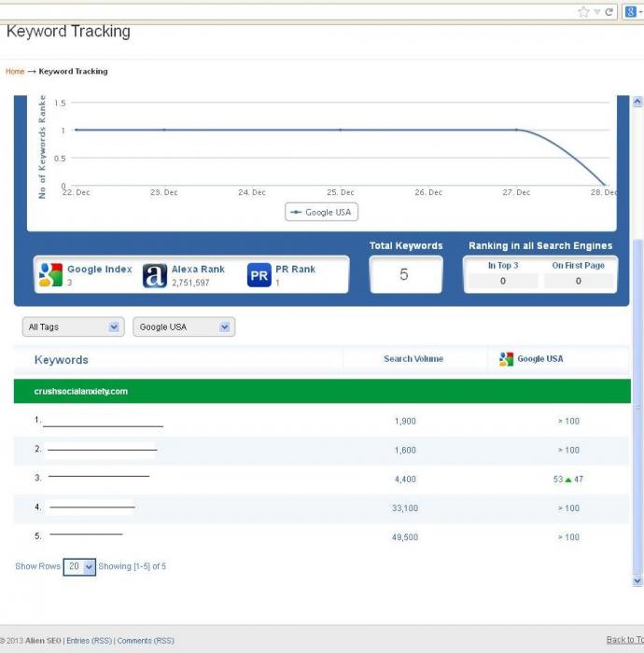Click the PR Rank icon
Viewport: 644px width, 653px height.
click(x=259, y=275)
